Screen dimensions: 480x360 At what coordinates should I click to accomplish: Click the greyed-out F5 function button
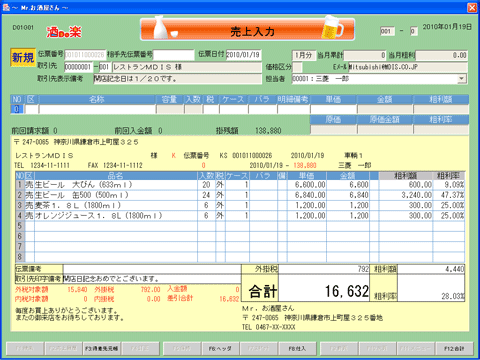(181, 349)
